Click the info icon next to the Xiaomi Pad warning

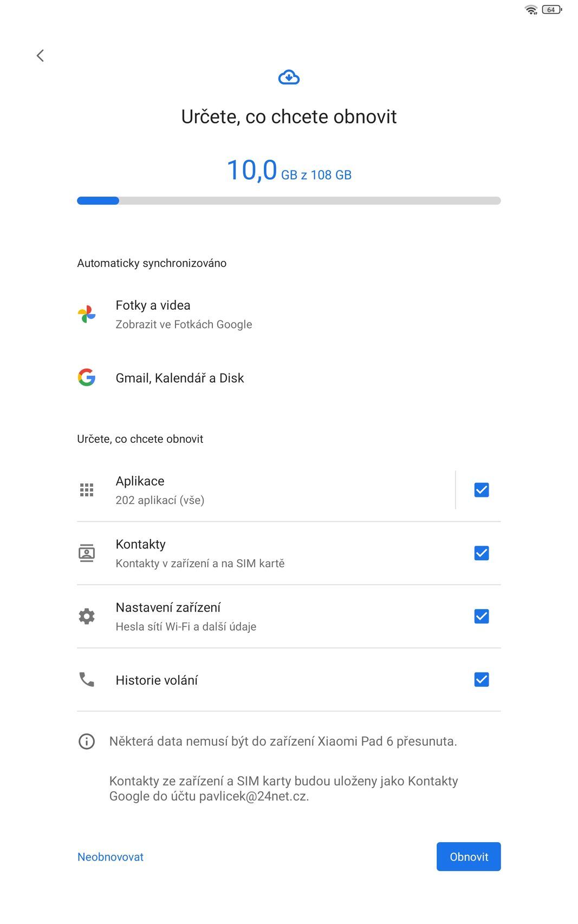point(87,742)
